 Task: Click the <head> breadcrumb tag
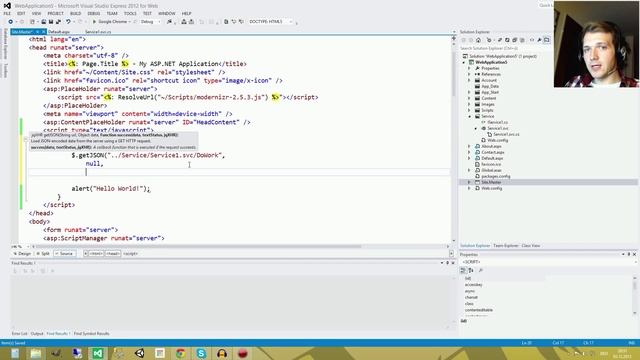click(113, 253)
